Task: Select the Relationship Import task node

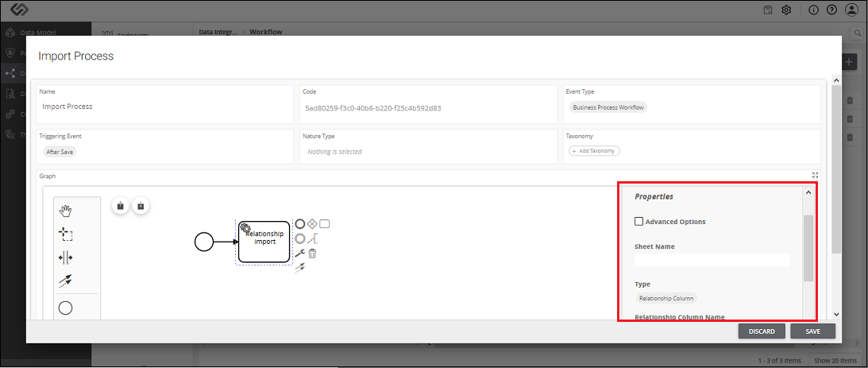Action: [x=264, y=242]
